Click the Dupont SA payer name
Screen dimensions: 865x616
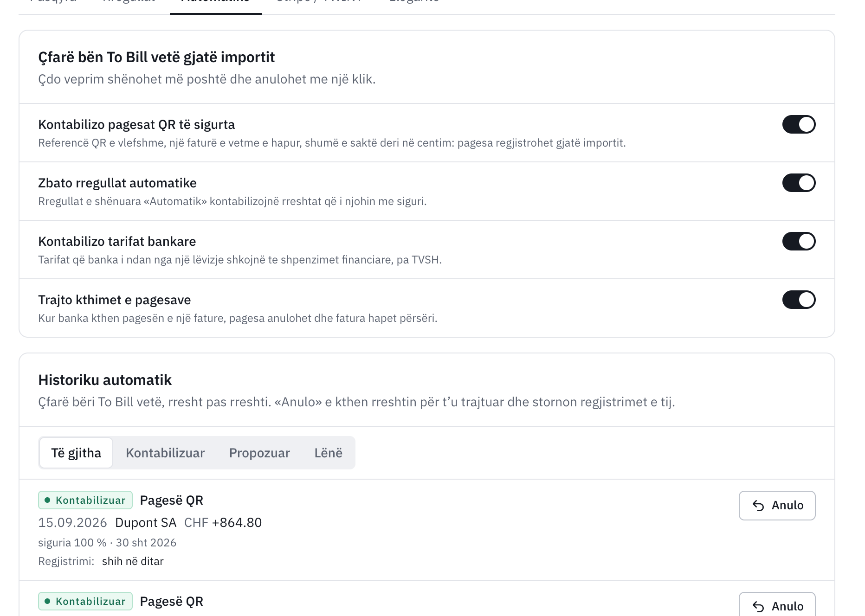click(146, 523)
